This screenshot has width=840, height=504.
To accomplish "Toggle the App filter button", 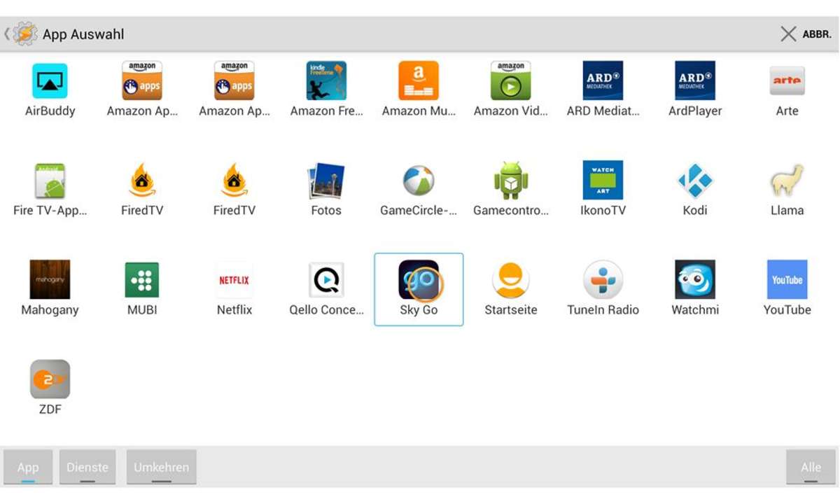I will coord(28,467).
